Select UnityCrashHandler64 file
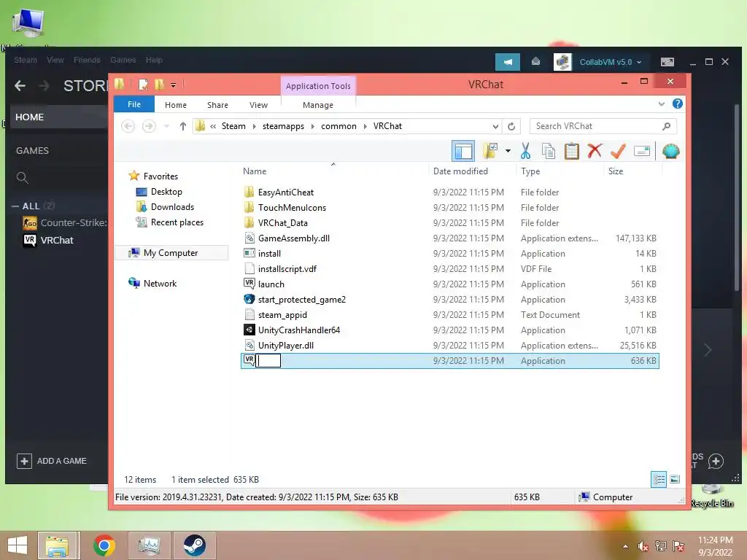747x560 pixels. [299, 330]
